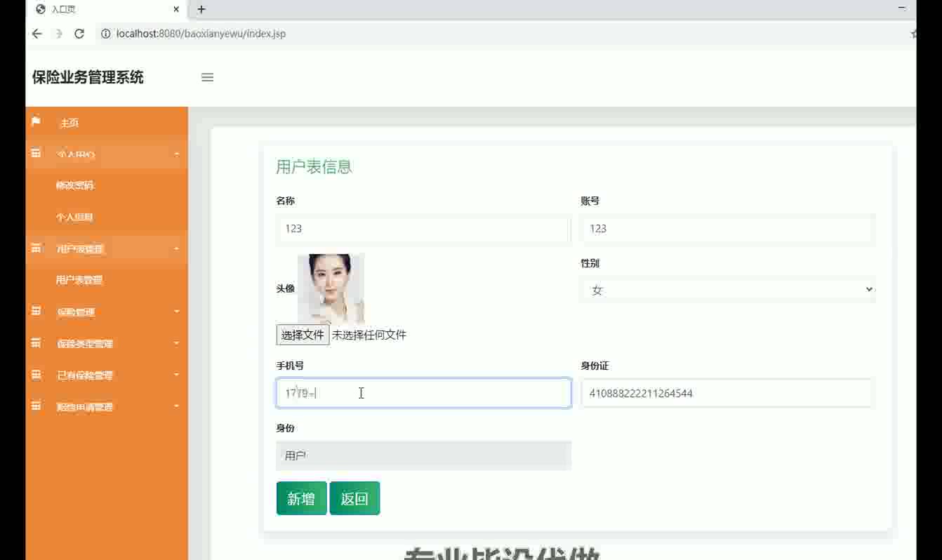Switch to the 入口页 browser tab
Image resolution: width=942 pixels, height=560 pixels.
[107, 9]
